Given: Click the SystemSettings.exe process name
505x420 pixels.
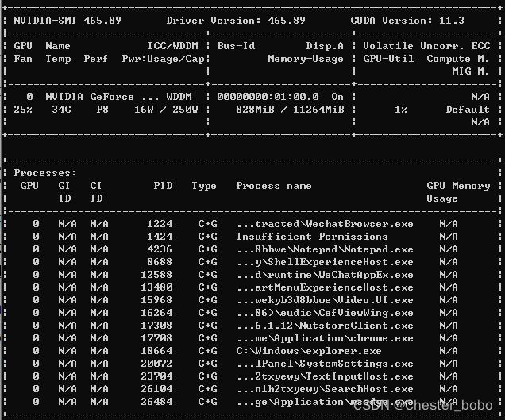Looking at the screenshot, I should [x=325, y=364].
